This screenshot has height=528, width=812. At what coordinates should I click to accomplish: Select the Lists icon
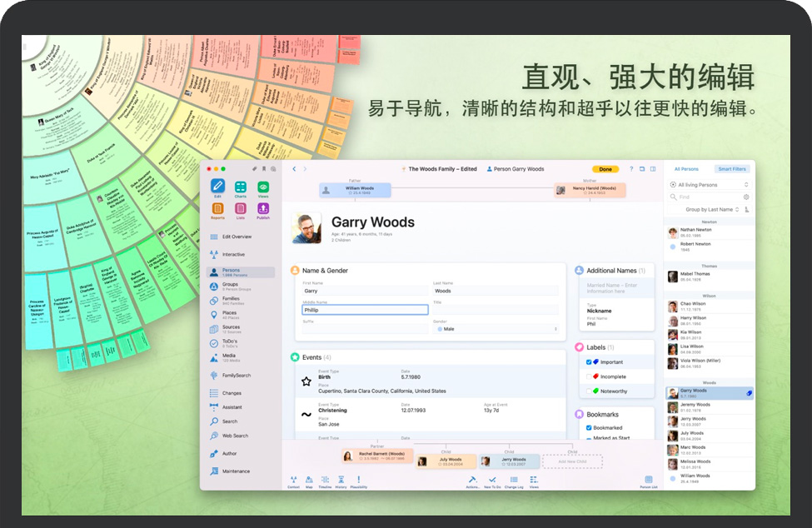[x=241, y=209]
